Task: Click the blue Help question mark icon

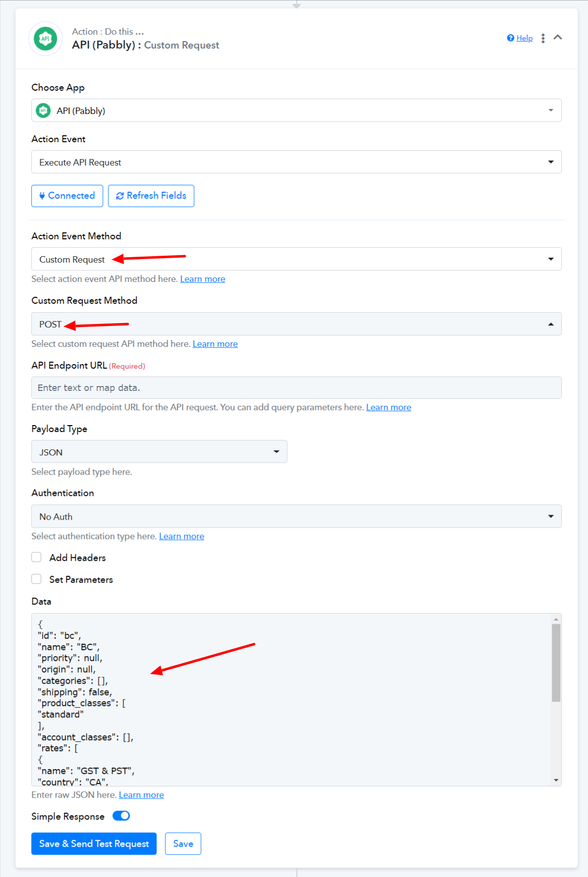Action: [510, 38]
